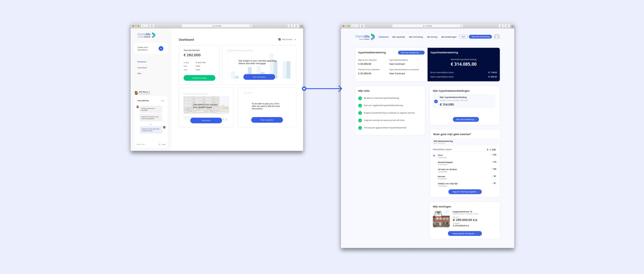Viewport: 644px width, 274px height.
Task: Click green check next to Bereken je maximale hypotheekbedrag
Action: (360, 98)
